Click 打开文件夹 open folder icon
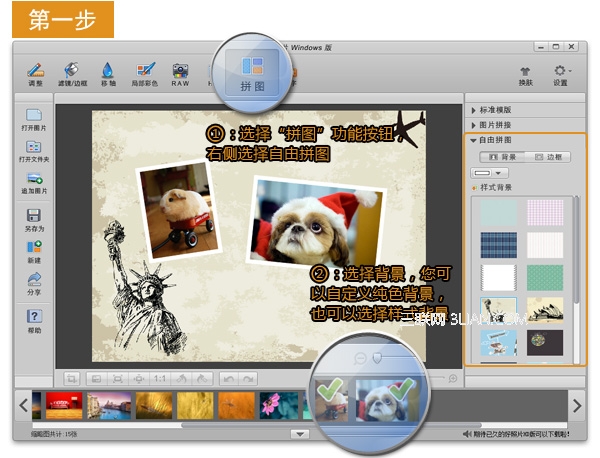This screenshot has height=458, width=600. pos(34,152)
